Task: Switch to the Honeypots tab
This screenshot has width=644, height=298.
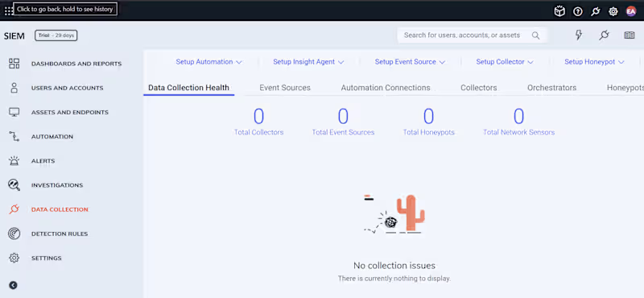Action: 625,88
